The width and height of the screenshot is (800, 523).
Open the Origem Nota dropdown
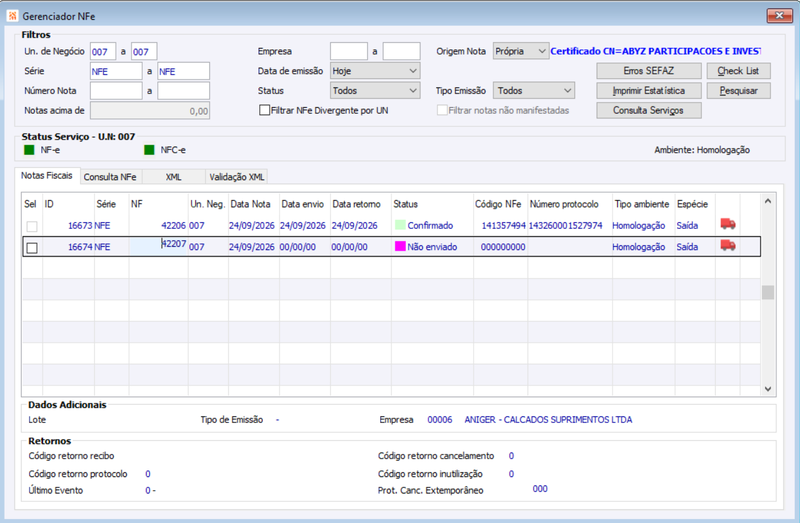tap(520, 51)
